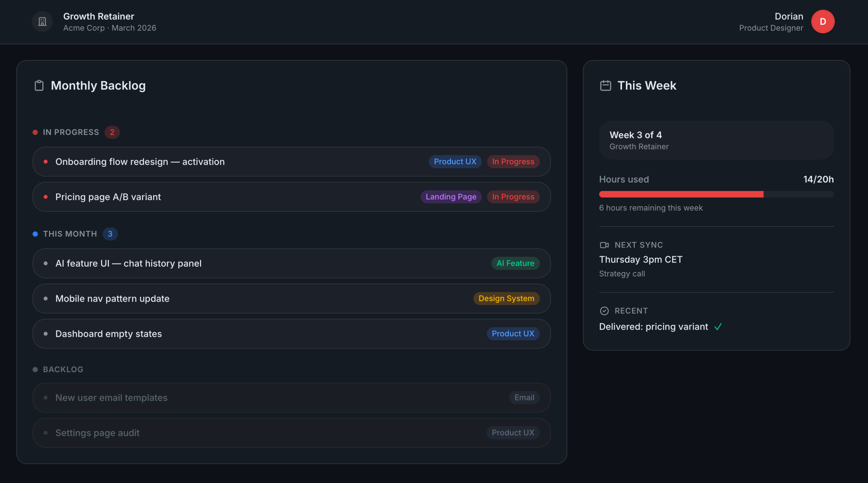Click the hours used progress bar
The image size is (868, 483).
tap(716, 194)
